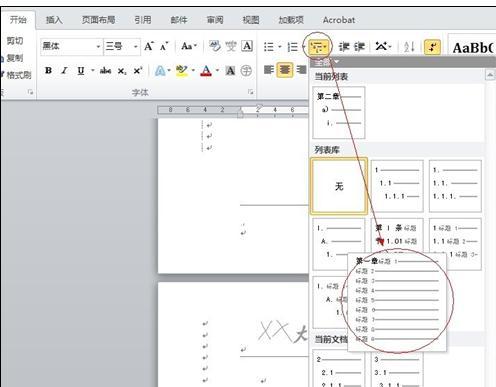Open the Change Case Aa menu
This screenshot has height=387, width=496.
point(189,46)
